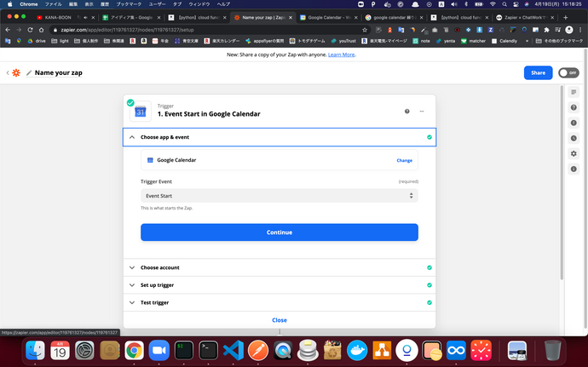This screenshot has width=588, height=367.
Task: Open the gear settings icon in right sidebar
Action: pyautogui.click(x=574, y=154)
